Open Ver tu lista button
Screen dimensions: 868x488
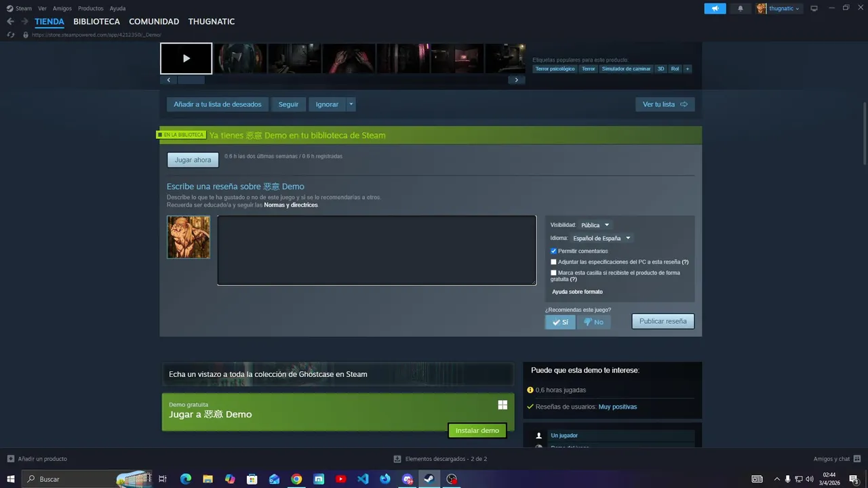[665, 104]
